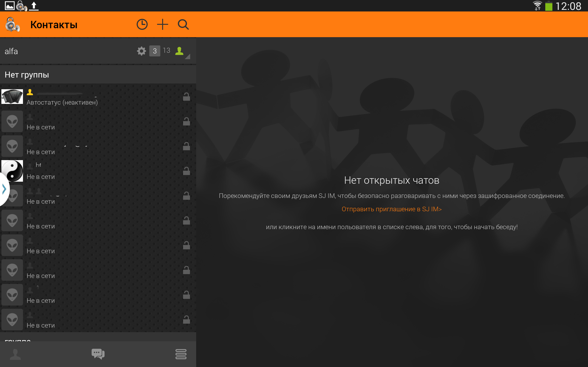
Task: Toggle lock on last offline contact
Action: point(186,320)
